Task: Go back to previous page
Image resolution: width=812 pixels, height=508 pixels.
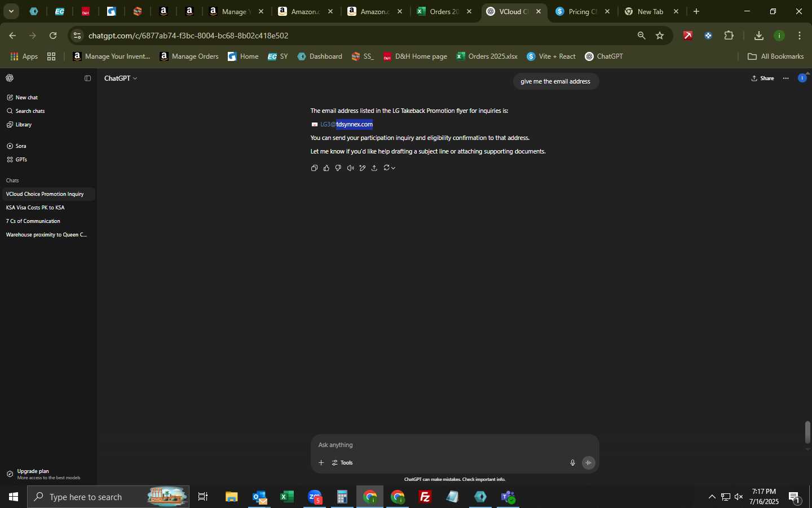Action: tap(12, 36)
